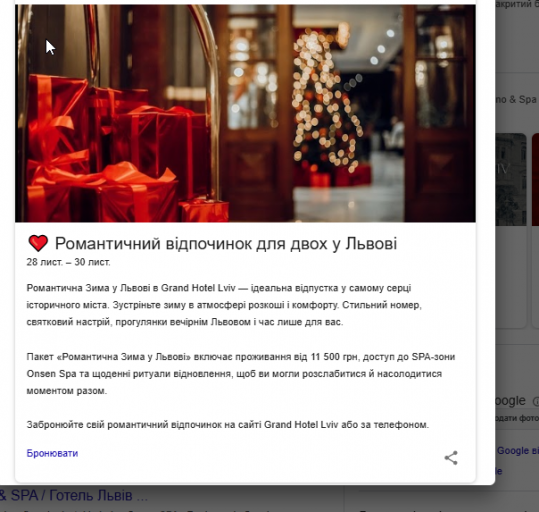Click the red heart emoji in title

click(38, 243)
